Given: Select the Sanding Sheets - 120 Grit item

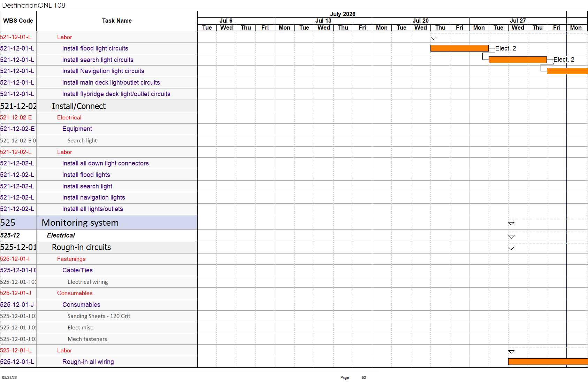Looking at the screenshot, I should click(x=99, y=316).
